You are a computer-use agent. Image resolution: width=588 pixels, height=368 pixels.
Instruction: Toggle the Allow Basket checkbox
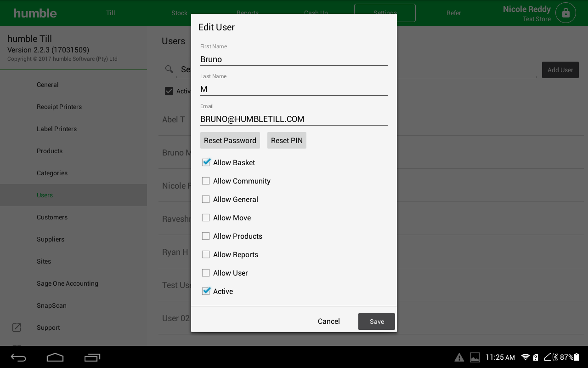[206, 162]
